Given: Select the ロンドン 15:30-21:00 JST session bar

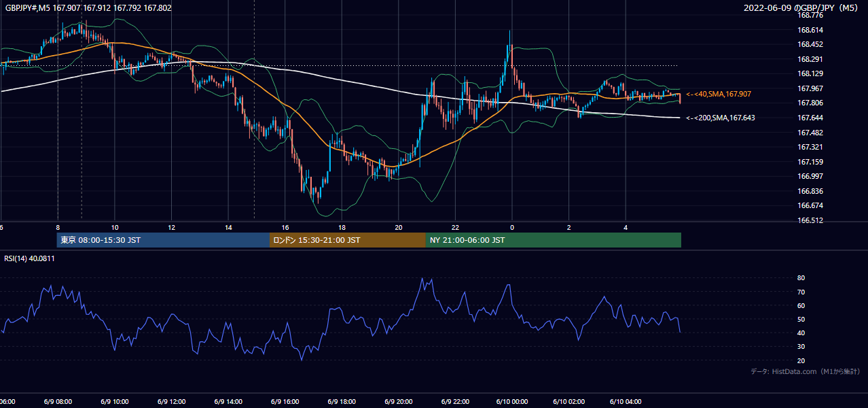Looking at the screenshot, I should click(348, 240).
